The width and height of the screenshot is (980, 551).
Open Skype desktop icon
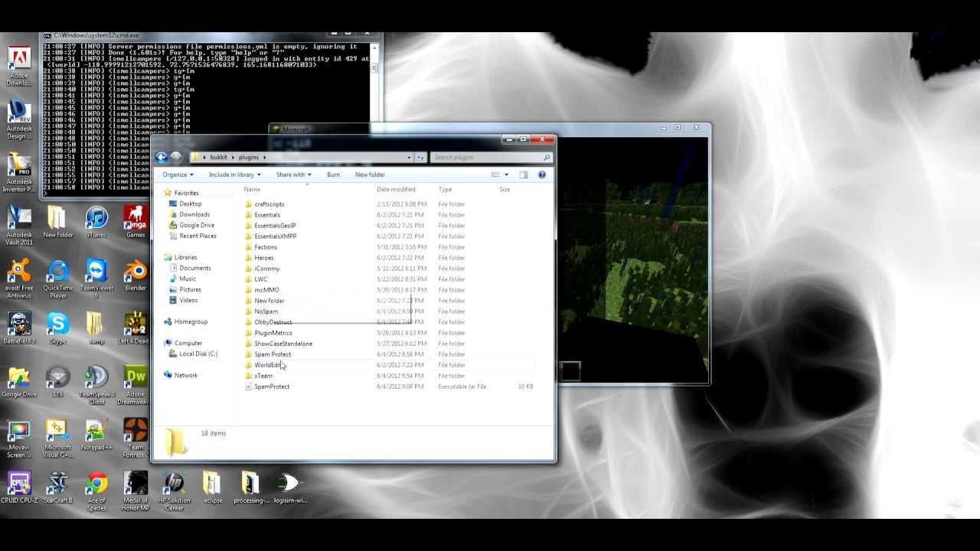(58, 328)
